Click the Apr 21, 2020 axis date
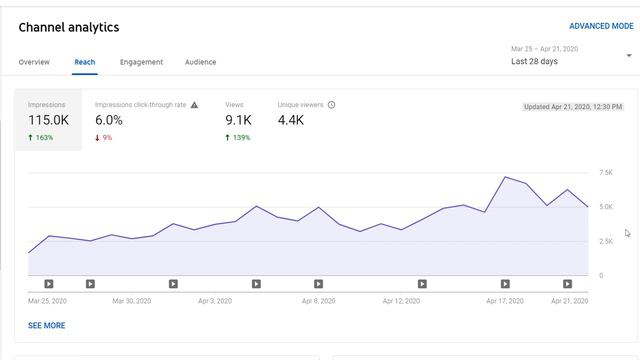The height and width of the screenshot is (360, 640). pyautogui.click(x=569, y=301)
